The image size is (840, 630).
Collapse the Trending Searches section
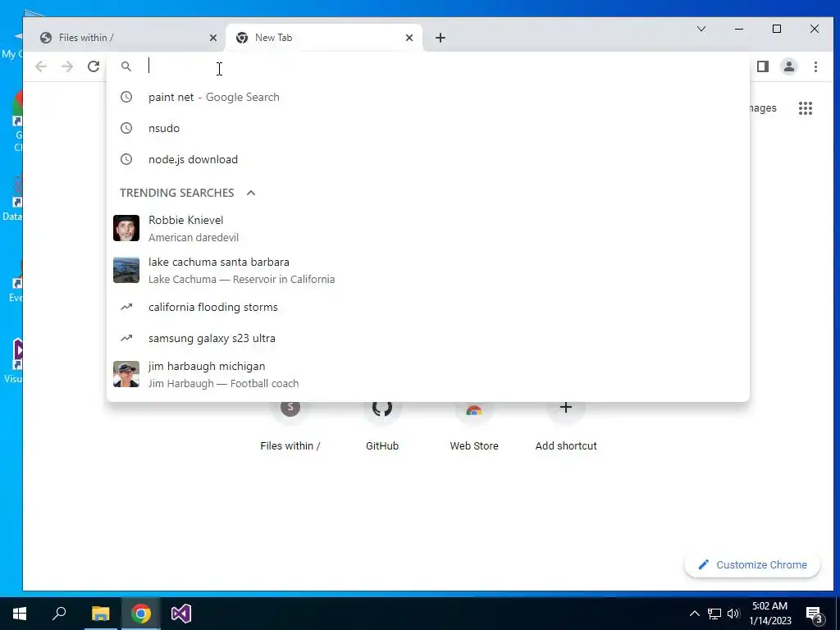click(x=251, y=193)
